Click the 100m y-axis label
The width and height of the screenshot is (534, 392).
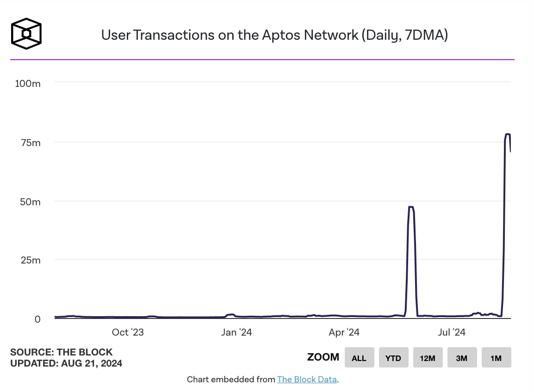28,83
